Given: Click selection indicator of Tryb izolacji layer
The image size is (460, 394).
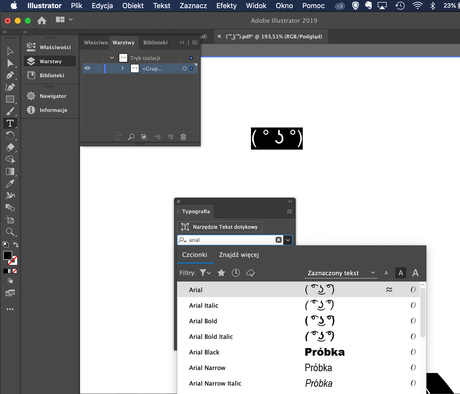Looking at the screenshot, I should pos(191,58).
